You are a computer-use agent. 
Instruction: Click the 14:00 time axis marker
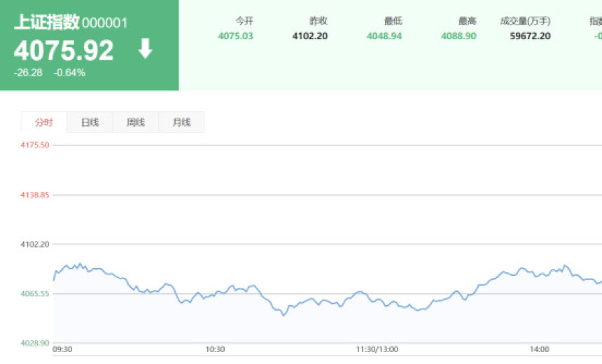point(539,349)
